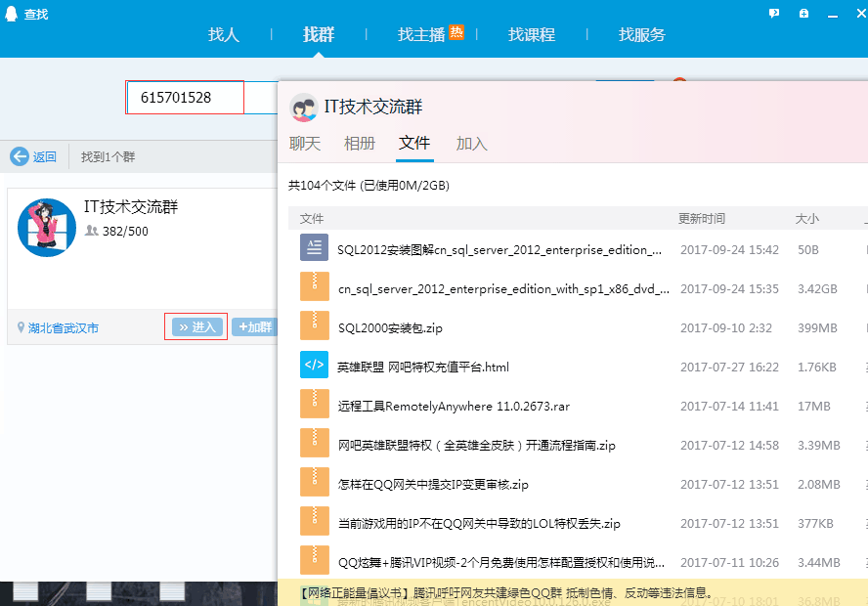The width and height of the screenshot is (868, 606).
Task: Click zip icon of 怎样在QQ网关中提交IP变更审核
Action: pyautogui.click(x=315, y=482)
